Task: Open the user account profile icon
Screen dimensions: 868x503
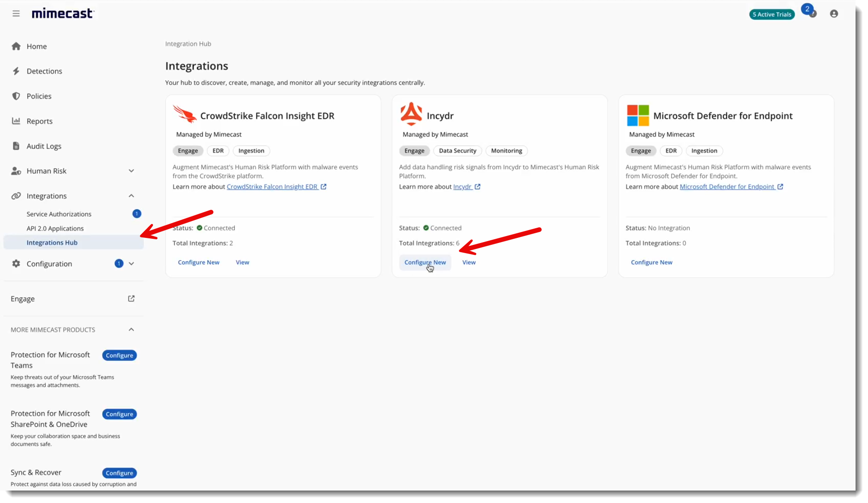Action: 834,14
